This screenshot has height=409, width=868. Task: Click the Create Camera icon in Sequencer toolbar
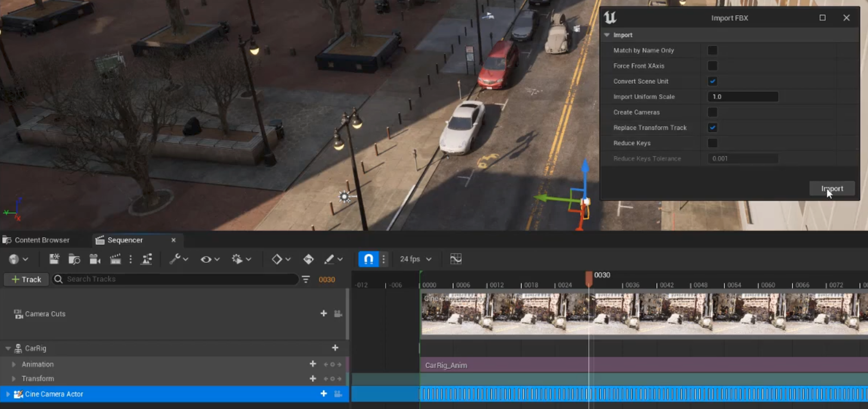(95, 259)
